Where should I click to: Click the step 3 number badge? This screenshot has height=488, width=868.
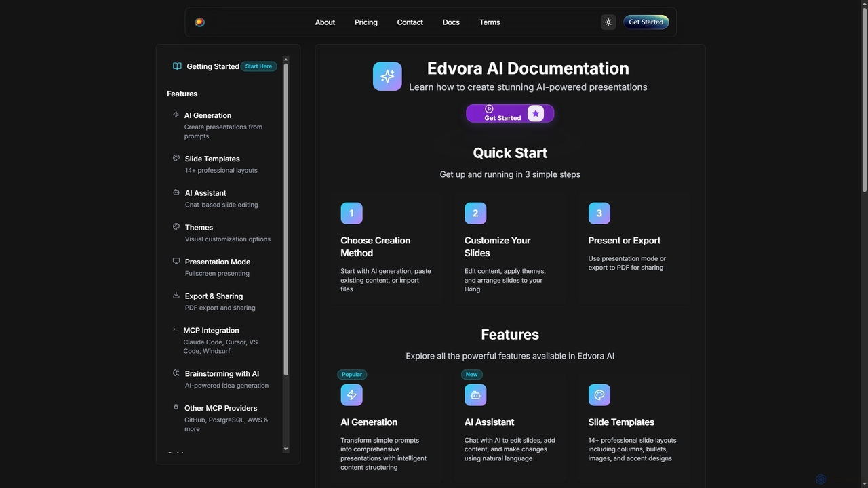(599, 213)
